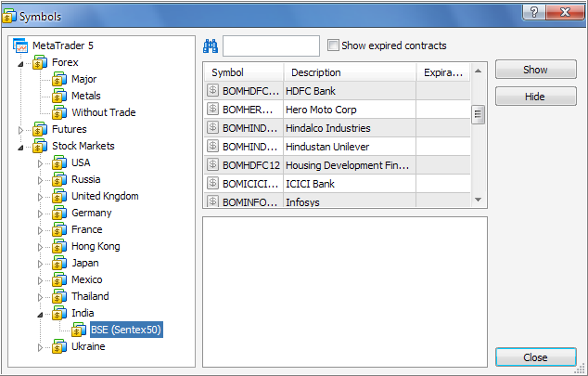Click the symbol list scroll up arrow
588x376 pixels.
pos(478,71)
